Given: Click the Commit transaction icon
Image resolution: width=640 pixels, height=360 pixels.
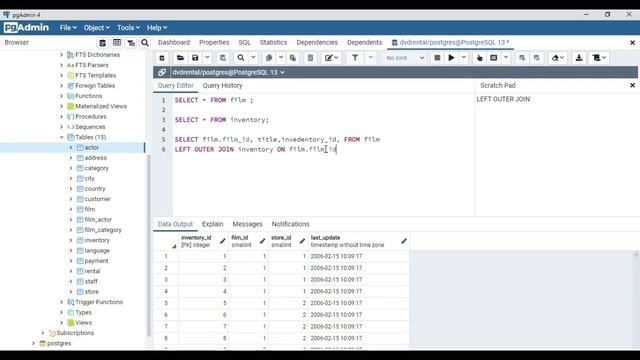Looking at the screenshot, I should pos(522,58).
